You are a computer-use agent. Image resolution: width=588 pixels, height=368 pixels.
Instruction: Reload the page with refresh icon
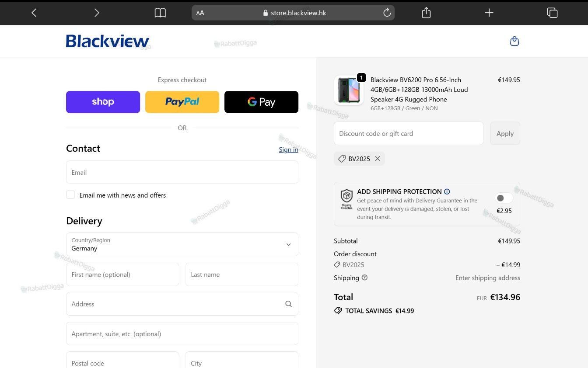[387, 13]
